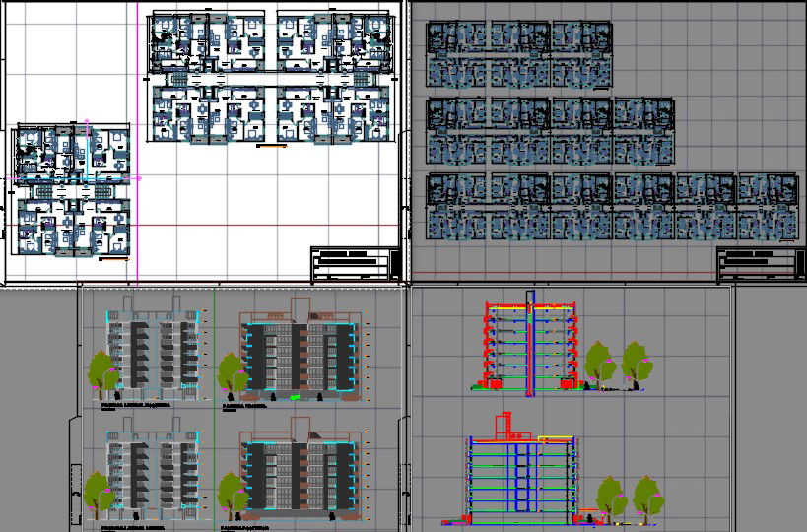The width and height of the screenshot is (807, 532).
Task: Click the tree beside upper narrow elevation
Action: tap(101, 374)
